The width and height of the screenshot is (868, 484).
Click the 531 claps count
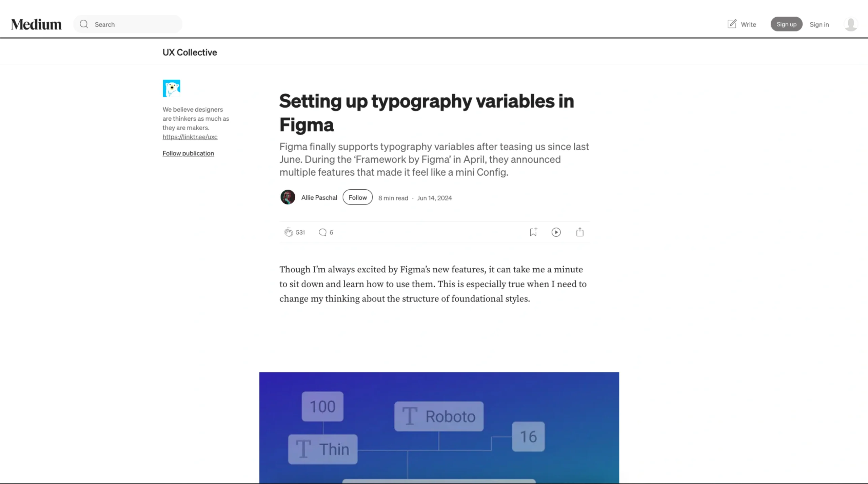300,232
